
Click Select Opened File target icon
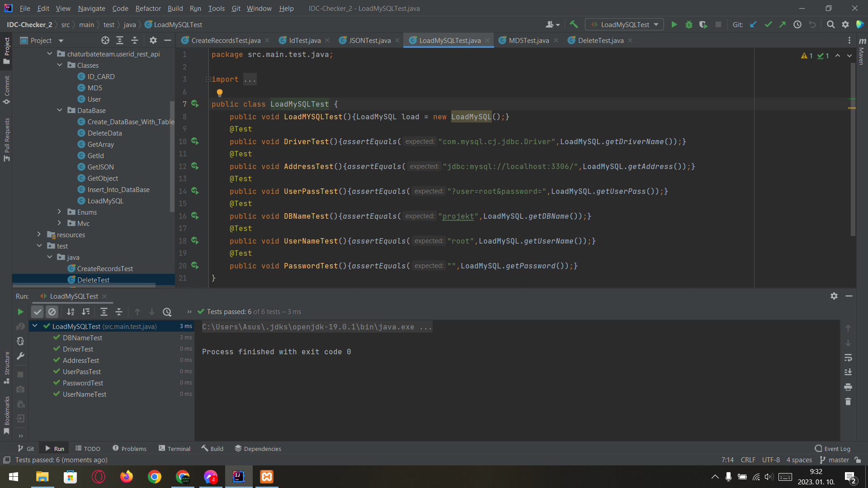105,41
